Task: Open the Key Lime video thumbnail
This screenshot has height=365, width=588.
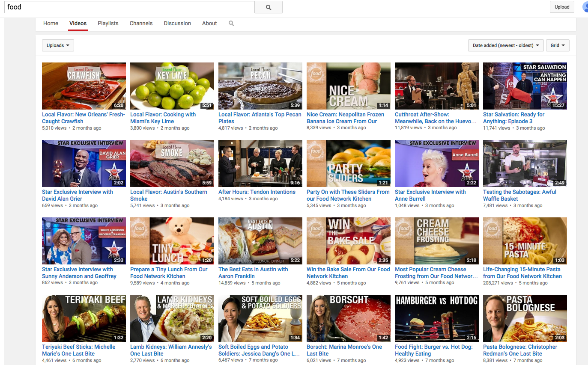Action: click(x=172, y=86)
